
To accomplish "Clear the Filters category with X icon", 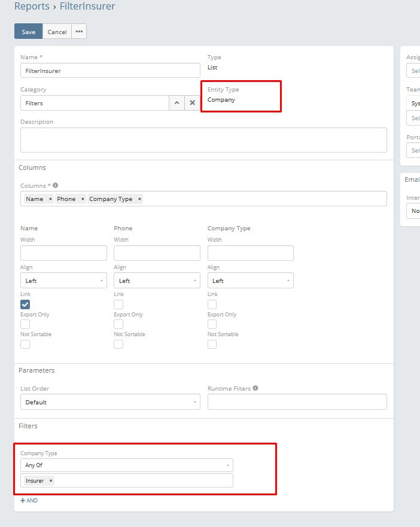I will click(x=193, y=103).
